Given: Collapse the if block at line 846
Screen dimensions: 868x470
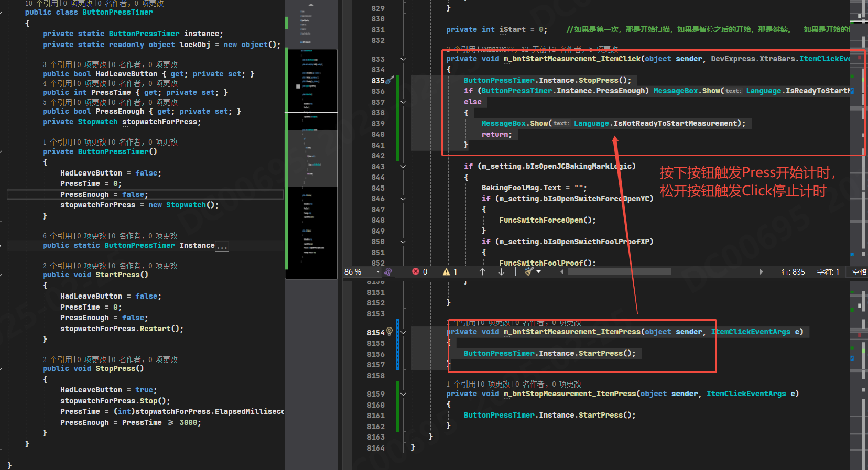Looking at the screenshot, I should (403, 199).
